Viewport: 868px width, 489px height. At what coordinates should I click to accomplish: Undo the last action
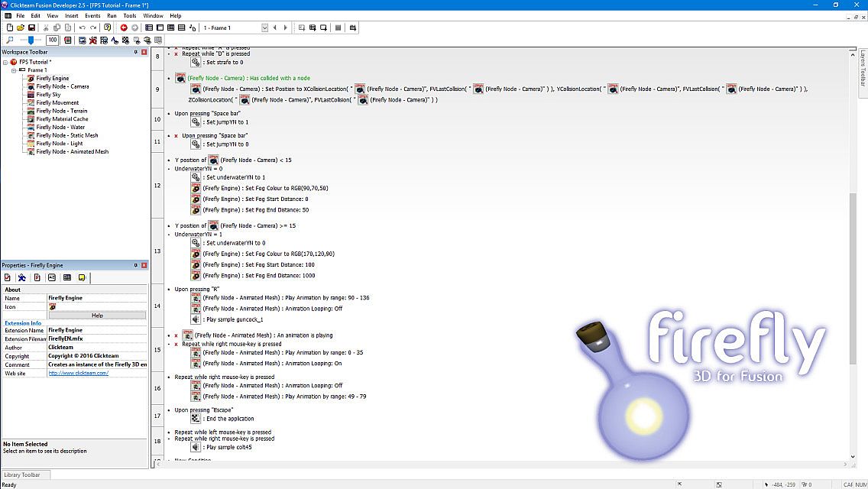tap(83, 28)
